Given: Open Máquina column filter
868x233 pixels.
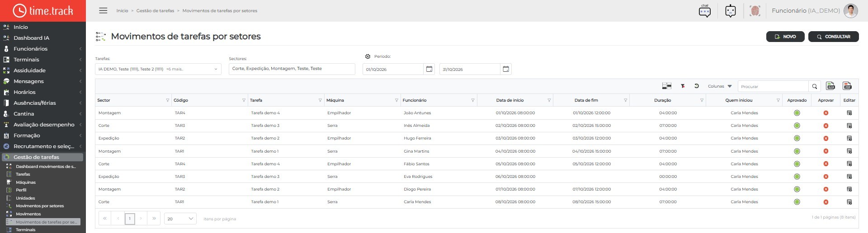Looking at the screenshot, I should [396, 100].
